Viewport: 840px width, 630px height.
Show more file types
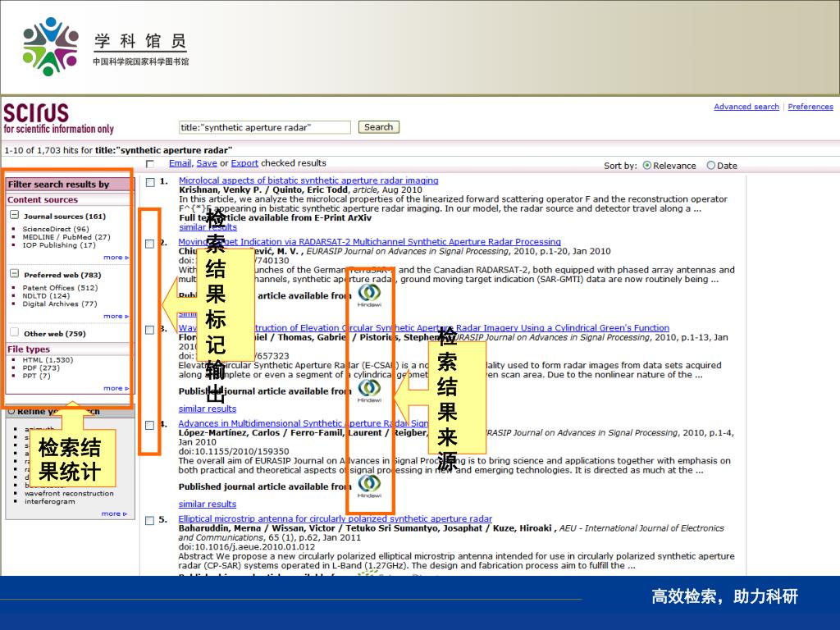point(116,388)
